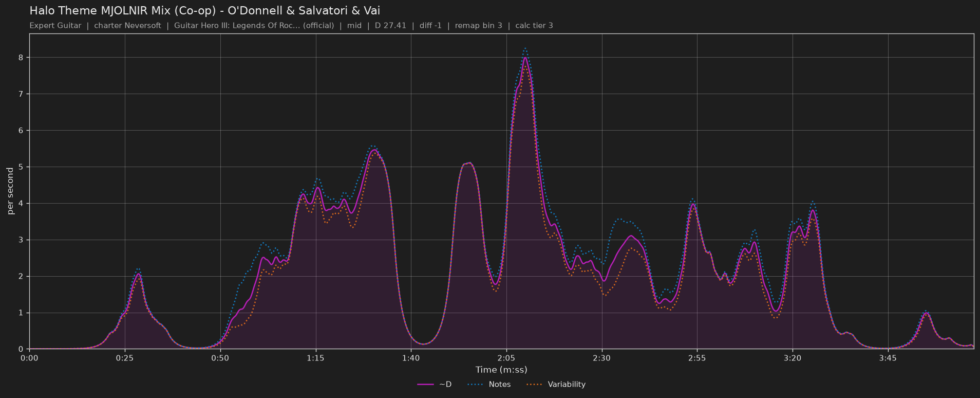980x398 pixels.
Task: Click the 'Time (m:ss)' axis label
Action: click(x=501, y=370)
